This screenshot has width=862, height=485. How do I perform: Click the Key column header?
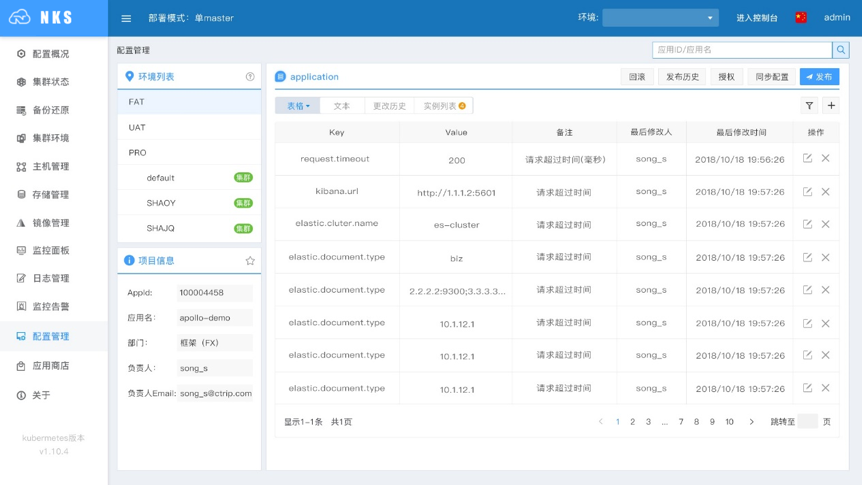[x=337, y=133]
